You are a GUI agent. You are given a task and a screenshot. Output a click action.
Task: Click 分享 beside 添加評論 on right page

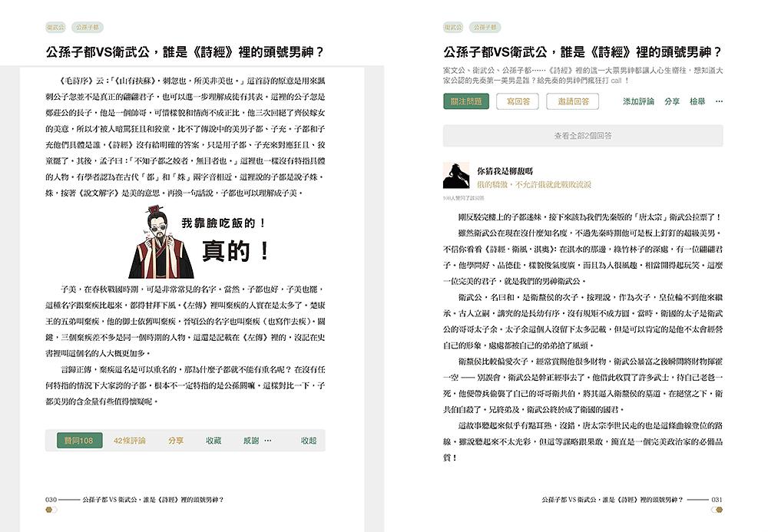coord(672,101)
